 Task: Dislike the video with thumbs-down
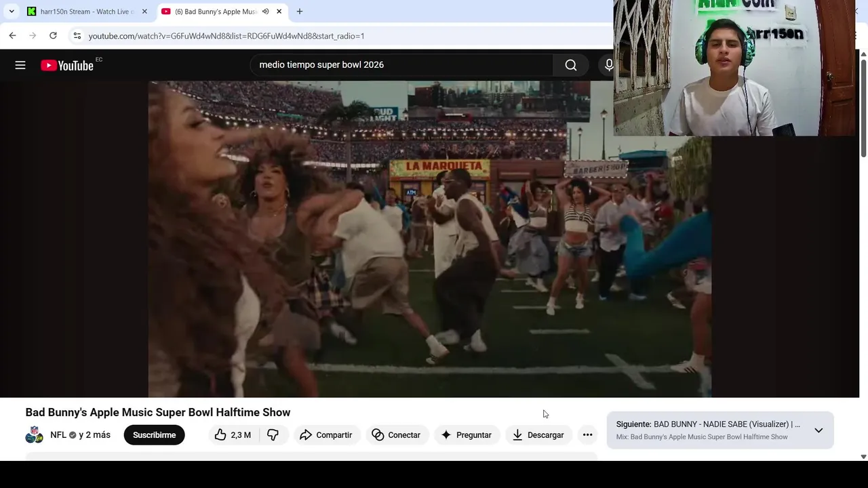point(273,435)
